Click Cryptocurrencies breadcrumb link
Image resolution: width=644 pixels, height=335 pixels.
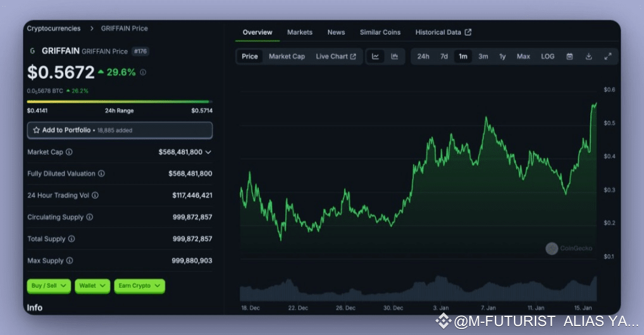(x=54, y=29)
